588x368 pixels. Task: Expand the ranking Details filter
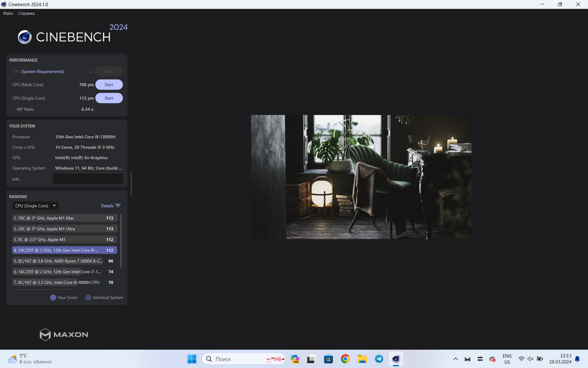111,206
